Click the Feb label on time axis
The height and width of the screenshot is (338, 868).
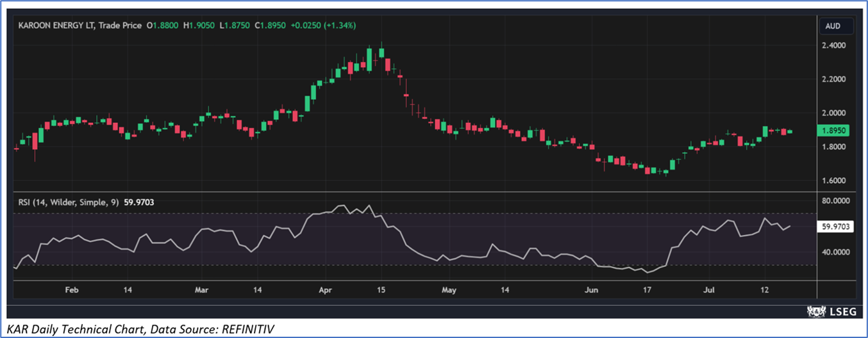tap(72, 290)
